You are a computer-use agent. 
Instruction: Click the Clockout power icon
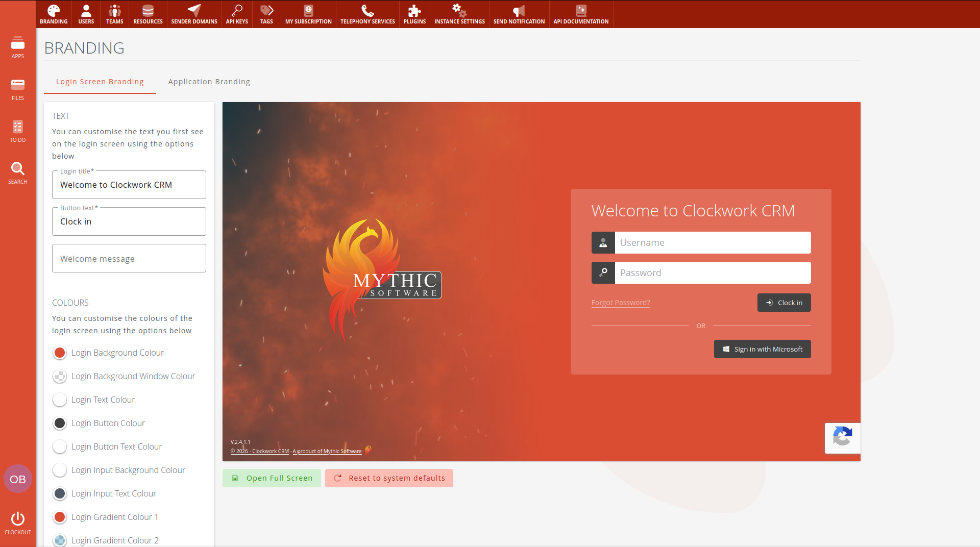(18, 518)
